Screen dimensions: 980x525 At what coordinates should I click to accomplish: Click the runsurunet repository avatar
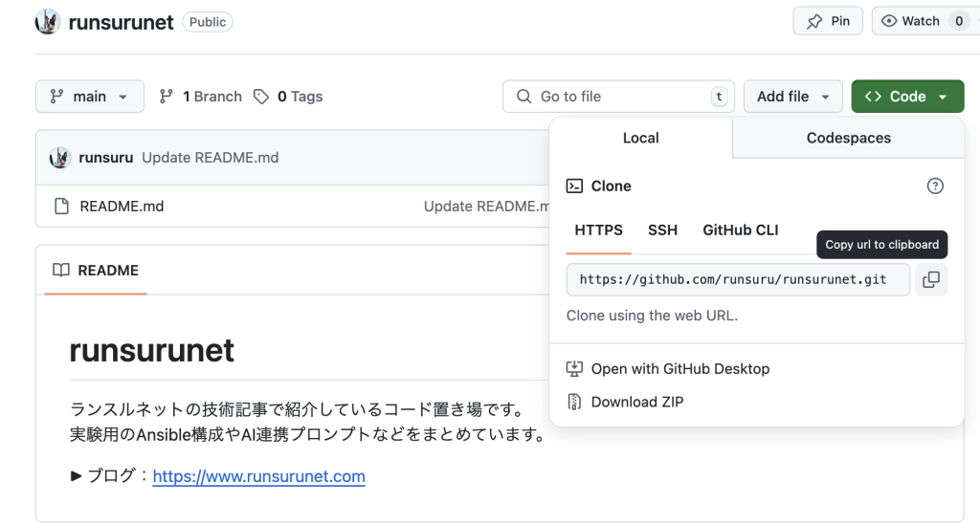(x=48, y=22)
